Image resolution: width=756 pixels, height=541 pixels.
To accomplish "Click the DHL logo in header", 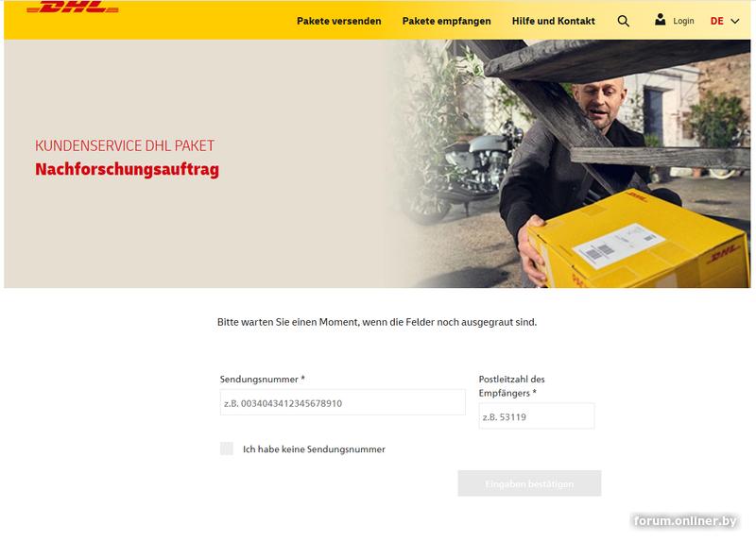I will [73, 7].
